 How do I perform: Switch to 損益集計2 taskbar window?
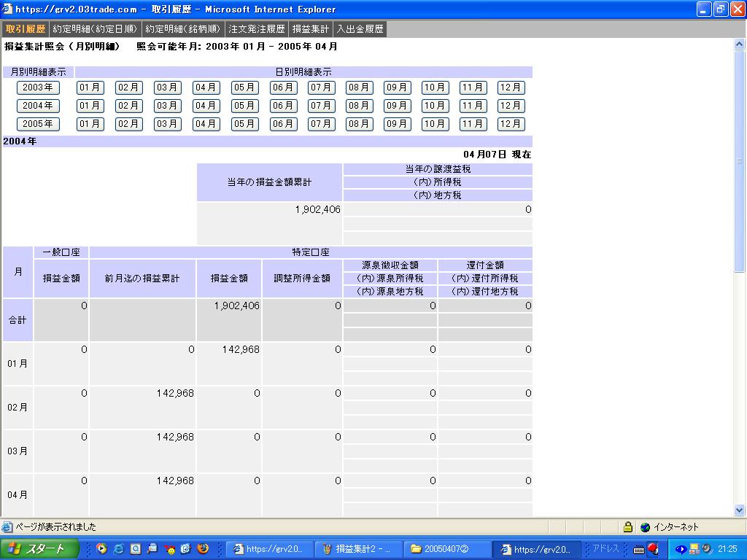point(357,549)
